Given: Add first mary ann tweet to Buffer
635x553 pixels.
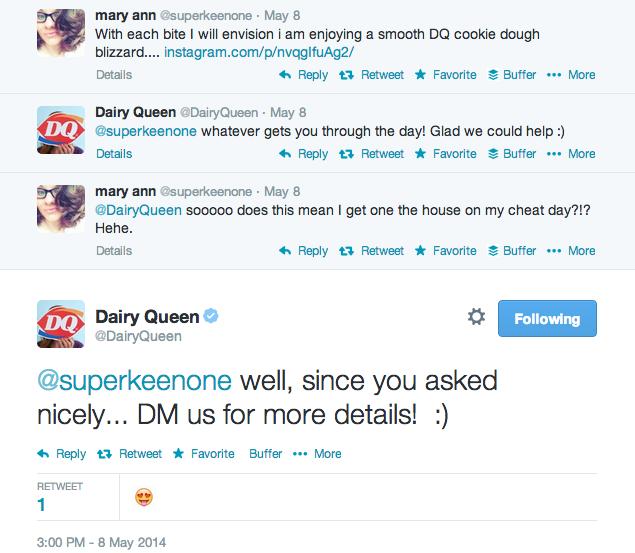Looking at the screenshot, I should 512,75.
